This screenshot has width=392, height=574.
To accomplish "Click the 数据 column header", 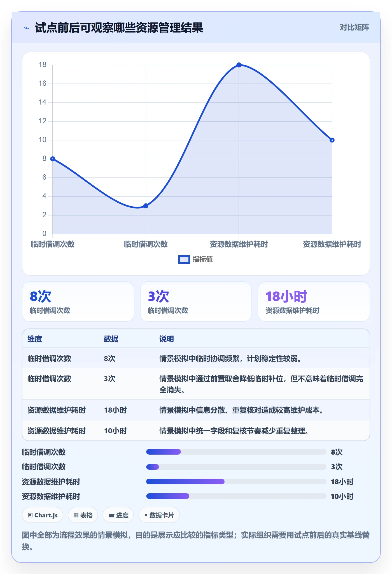I will click(111, 339).
